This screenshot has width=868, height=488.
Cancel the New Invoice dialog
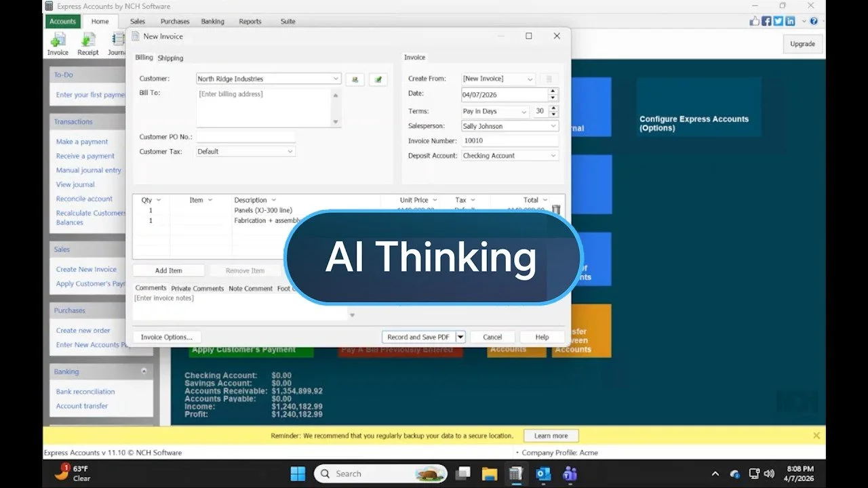[x=492, y=337]
